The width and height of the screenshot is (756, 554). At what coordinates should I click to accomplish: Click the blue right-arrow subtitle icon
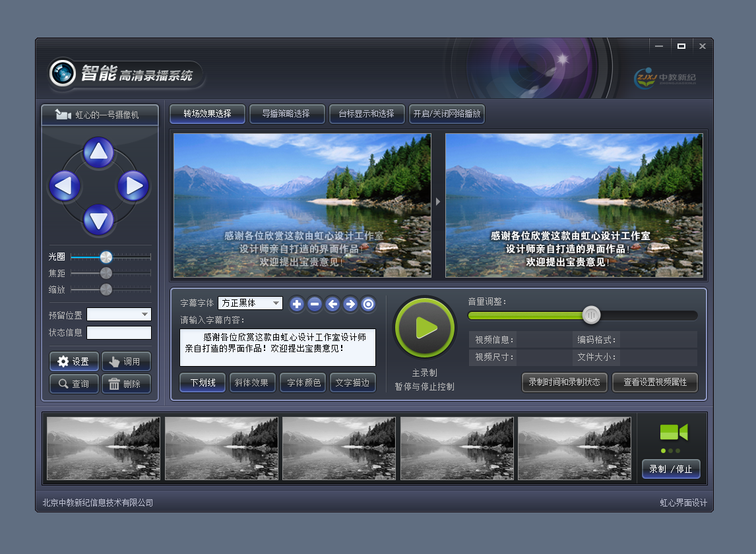(350, 304)
